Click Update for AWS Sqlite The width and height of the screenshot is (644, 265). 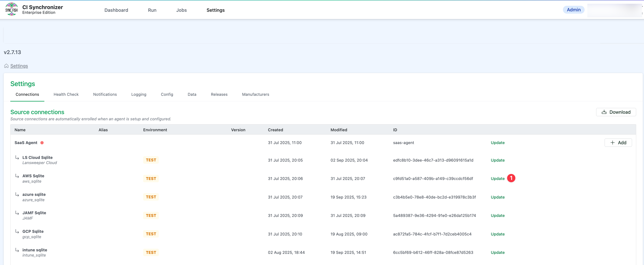pos(498,178)
